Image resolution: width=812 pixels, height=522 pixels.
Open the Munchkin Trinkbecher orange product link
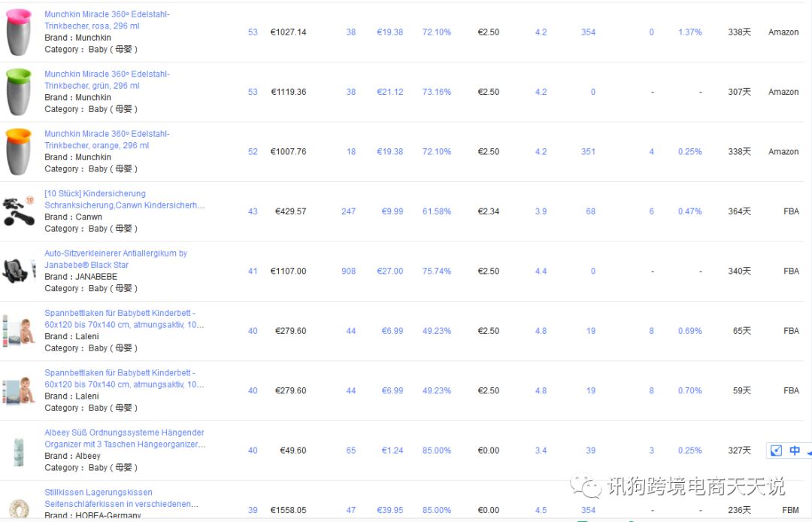click(x=107, y=139)
